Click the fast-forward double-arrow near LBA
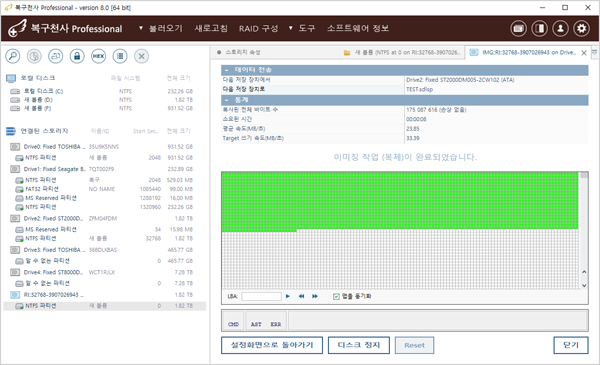Screen dimensions: 600x365 [315, 296]
